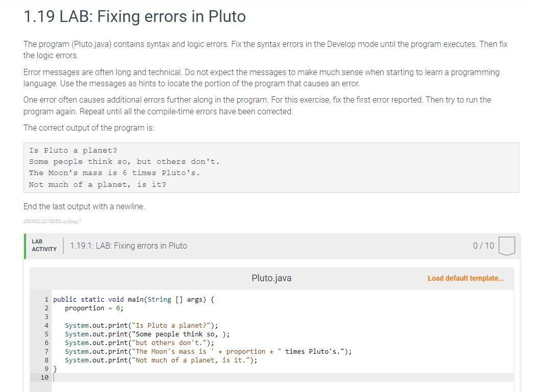Click the newline instruction sentence
Viewport: 533px width, 392px height.
(83, 206)
